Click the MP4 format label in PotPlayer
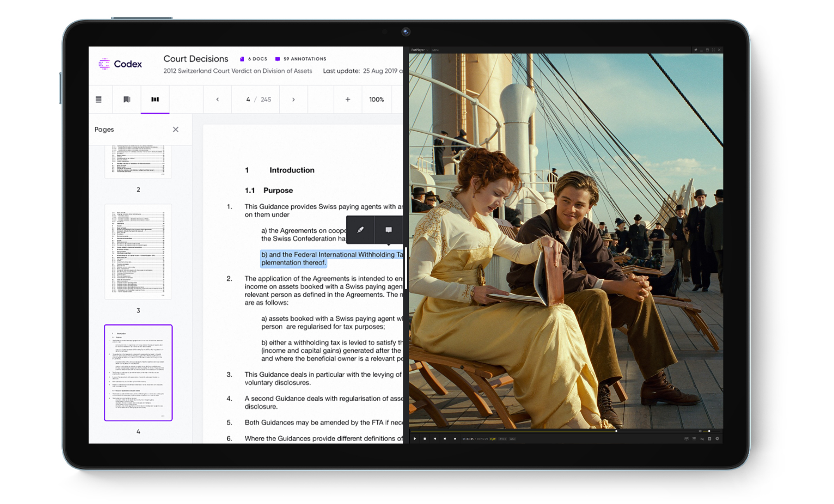This screenshot has height=504, width=834. tap(435, 50)
